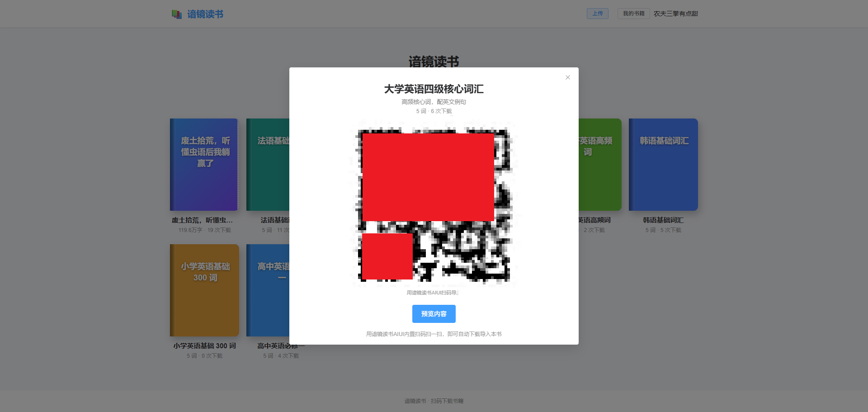Viewport: 868px width, 412px height.
Task: Click the book title 废土拾荒，听懂虫… below cover
Action: click(203, 220)
